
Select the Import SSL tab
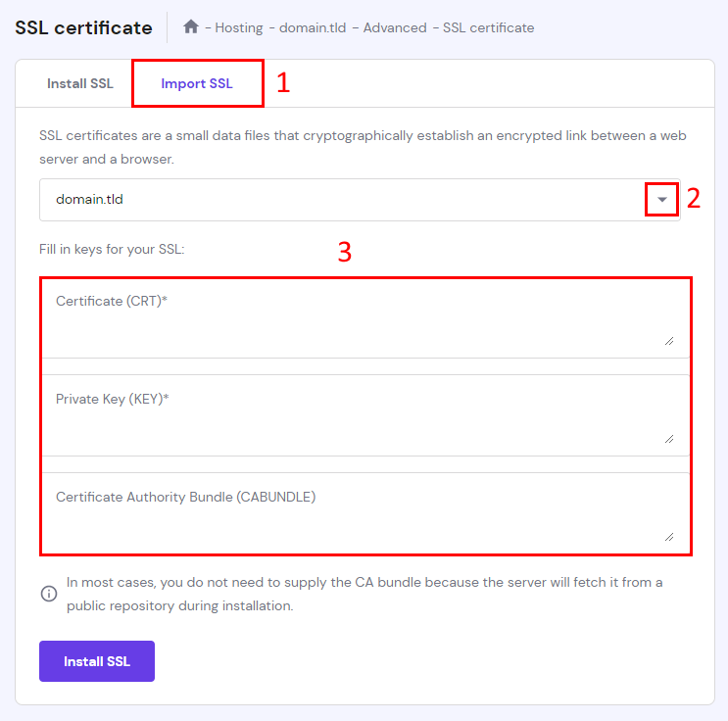coord(197,83)
